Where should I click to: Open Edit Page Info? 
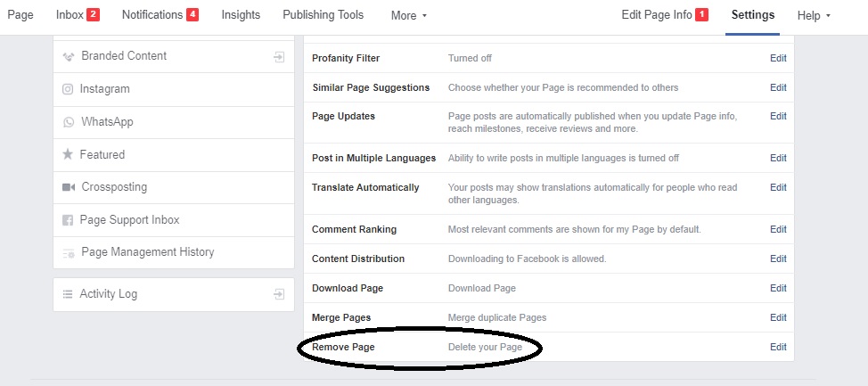pyautogui.click(x=657, y=15)
